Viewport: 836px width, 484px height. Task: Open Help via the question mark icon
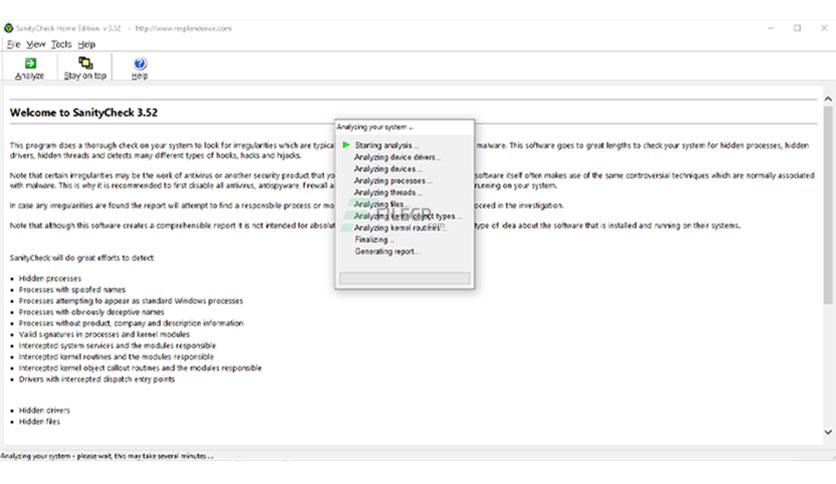pyautogui.click(x=140, y=63)
